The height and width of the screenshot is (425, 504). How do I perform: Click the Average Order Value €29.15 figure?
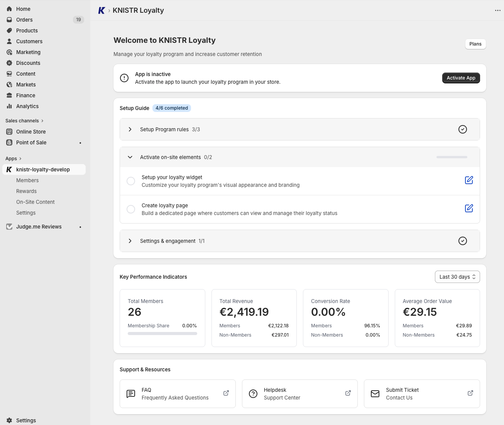[x=420, y=312]
